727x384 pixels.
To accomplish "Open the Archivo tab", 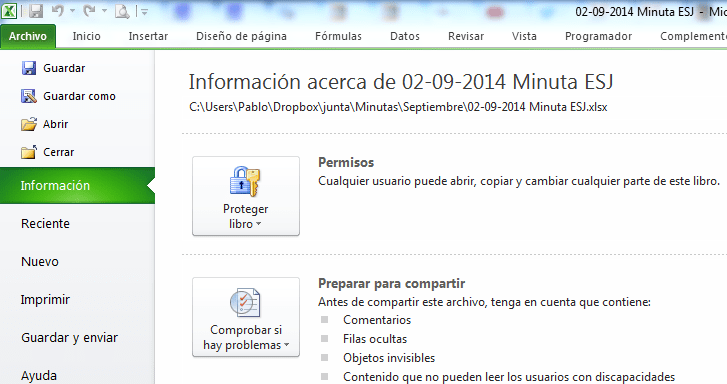I will point(28,36).
